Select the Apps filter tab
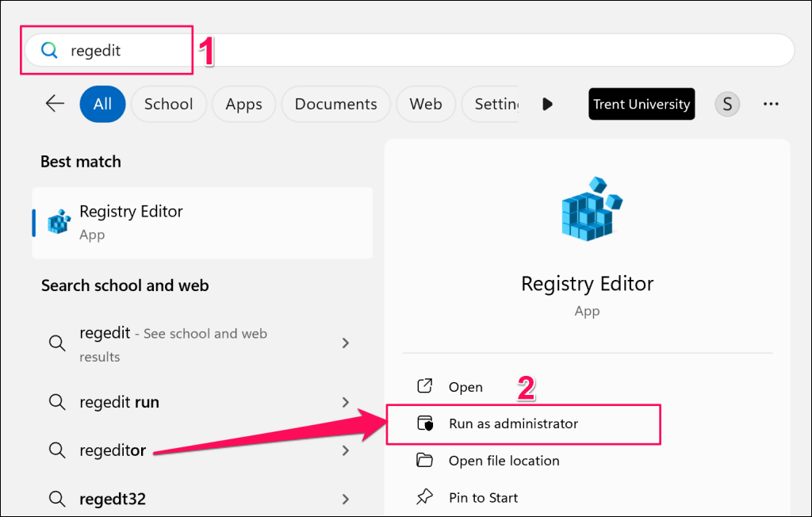This screenshot has height=517, width=812. point(243,104)
